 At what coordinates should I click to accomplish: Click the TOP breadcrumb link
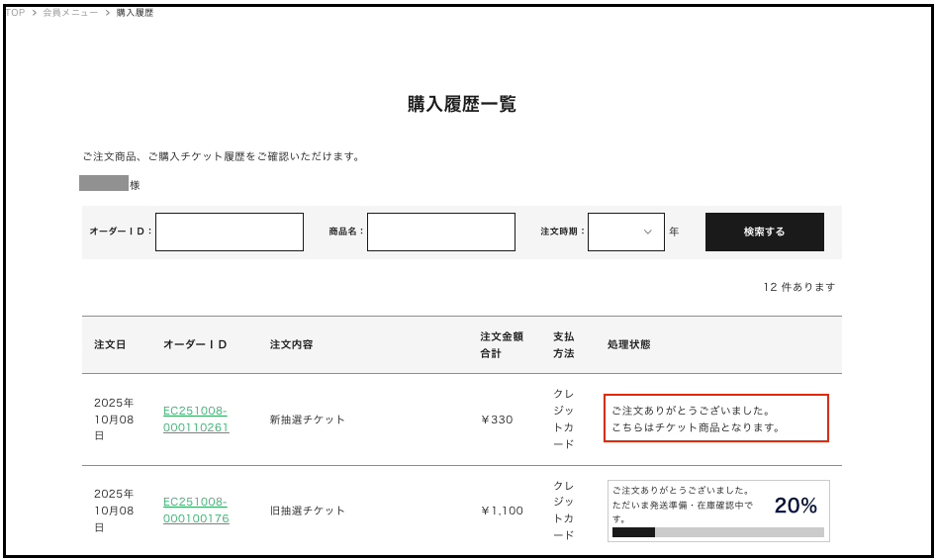[x=15, y=13]
